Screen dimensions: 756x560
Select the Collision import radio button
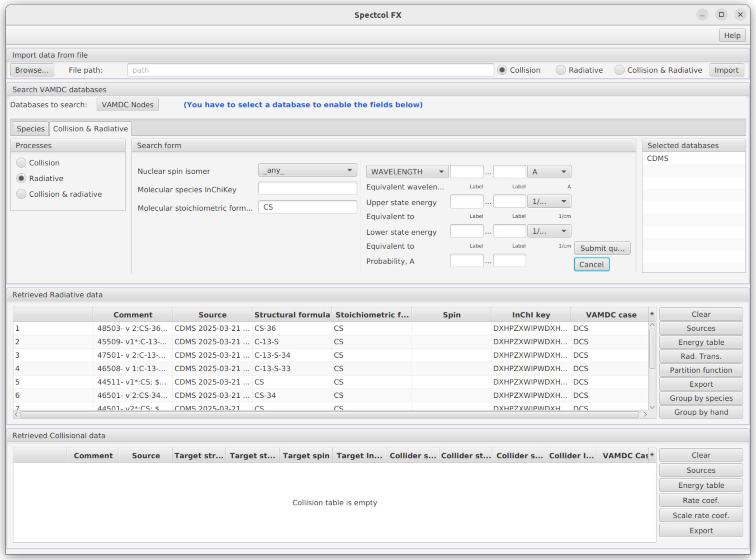tap(502, 70)
